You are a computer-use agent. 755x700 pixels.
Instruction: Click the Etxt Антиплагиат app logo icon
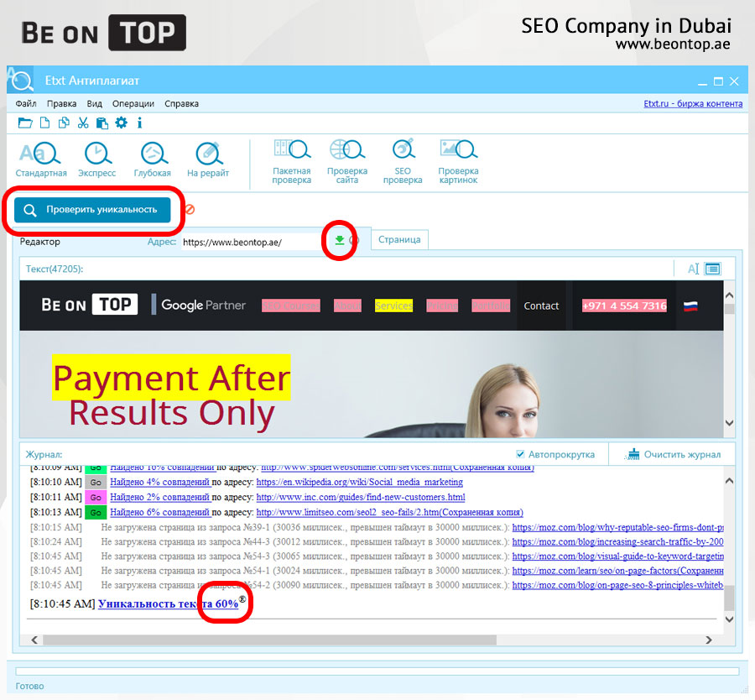coord(20,80)
